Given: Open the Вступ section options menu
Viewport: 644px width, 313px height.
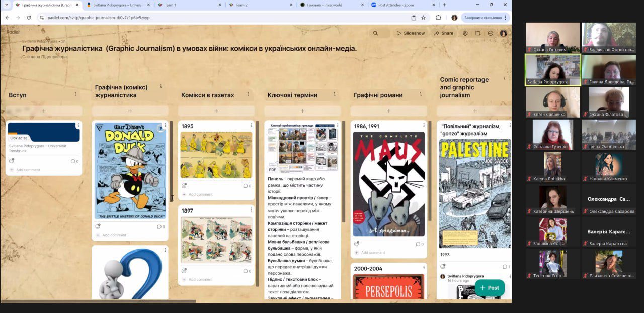Looking at the screenshot, I should [76, 94].
